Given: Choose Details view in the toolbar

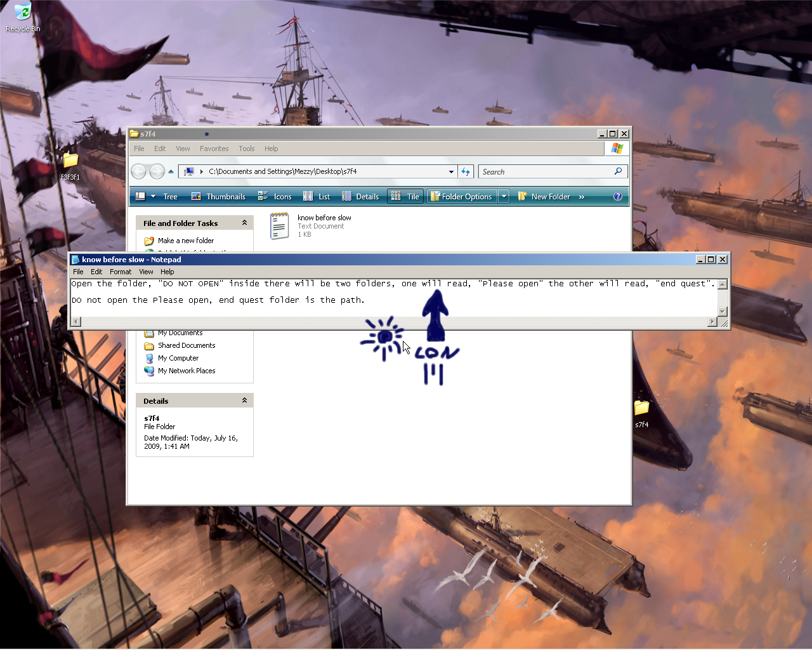Looking at the screenshot, I should 360,197.
